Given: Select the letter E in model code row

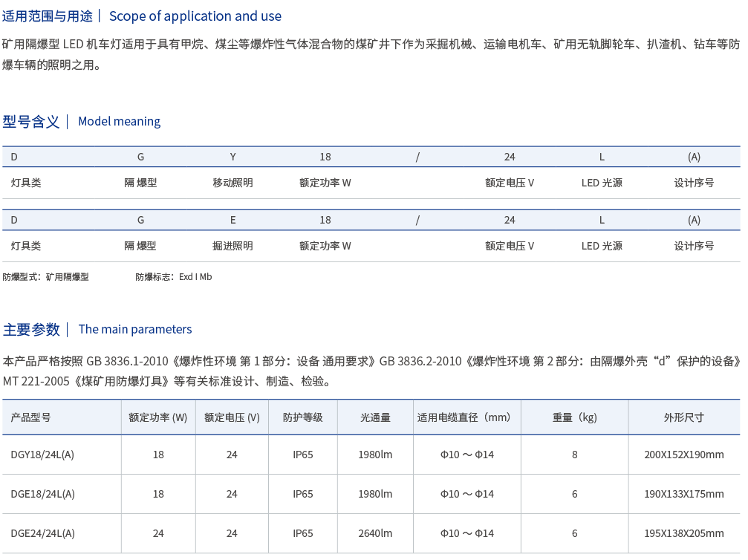Looking at the screenshot, I should pos(232,221).
